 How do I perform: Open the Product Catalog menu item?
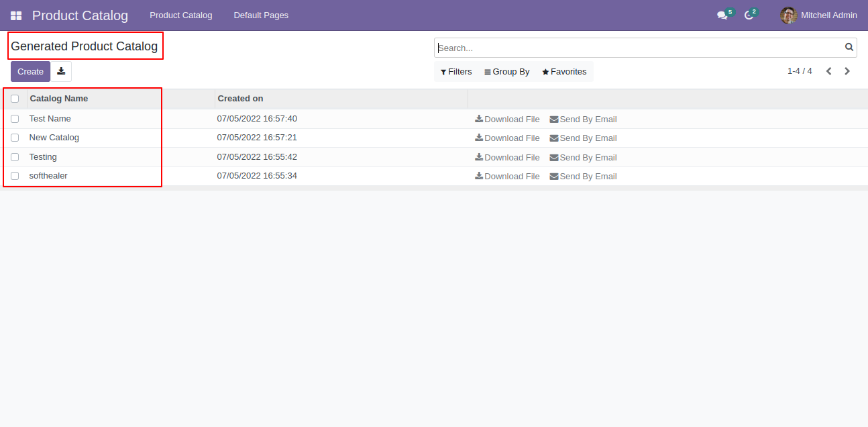pyautogui.click(x=181, y=15)
